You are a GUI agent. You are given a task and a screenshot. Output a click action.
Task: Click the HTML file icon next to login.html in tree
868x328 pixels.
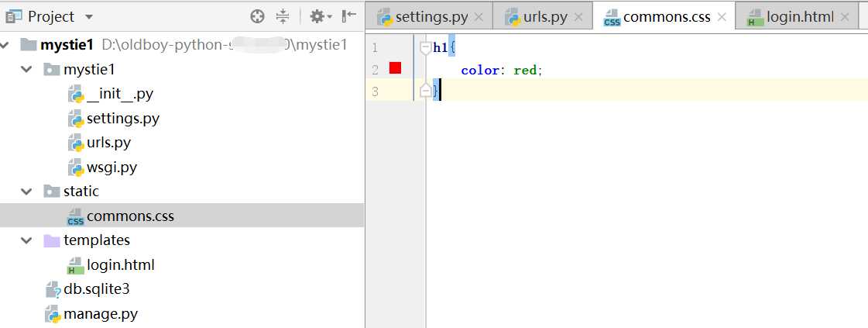(x=75, y=265)
